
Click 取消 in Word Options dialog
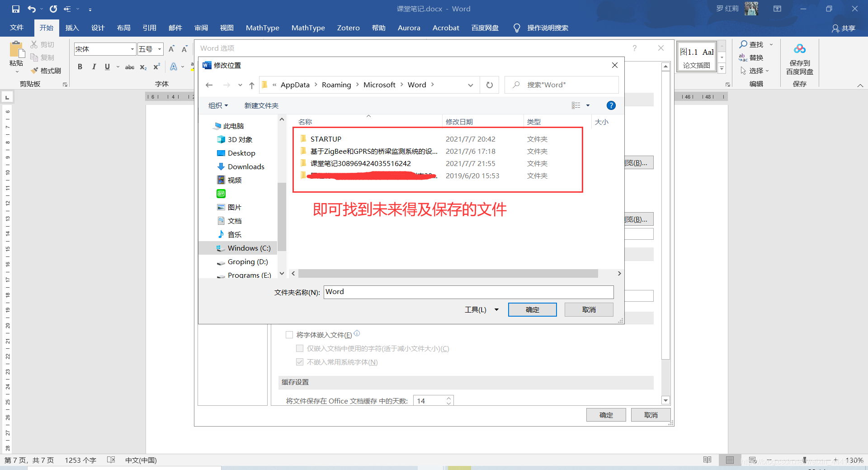pos(651,415)
